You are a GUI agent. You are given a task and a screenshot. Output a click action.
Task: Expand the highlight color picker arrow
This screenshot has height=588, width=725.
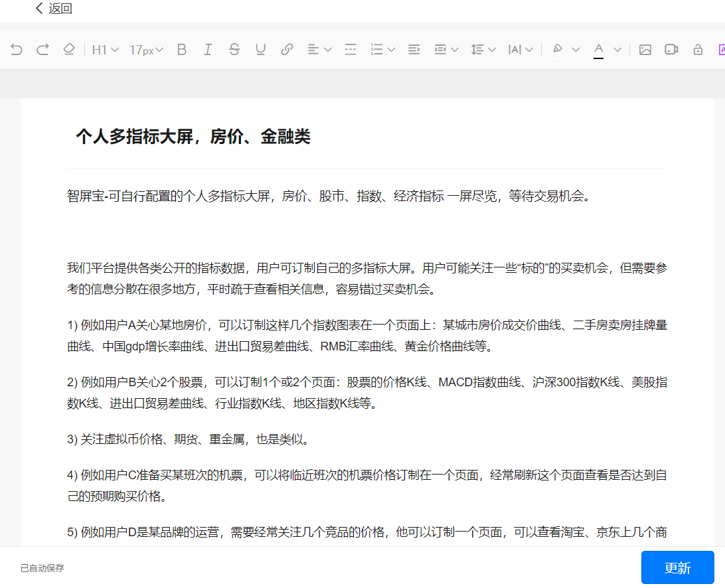coord(576,50)
